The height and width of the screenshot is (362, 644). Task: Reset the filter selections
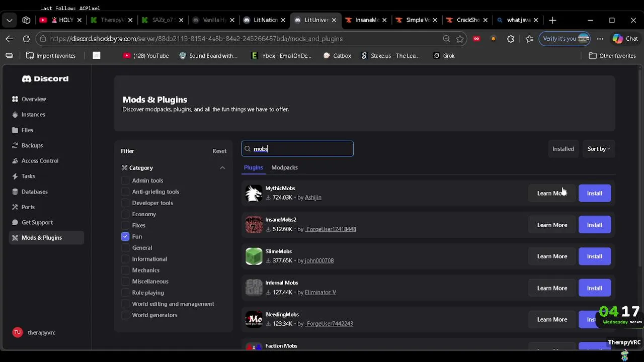[219, 151]
